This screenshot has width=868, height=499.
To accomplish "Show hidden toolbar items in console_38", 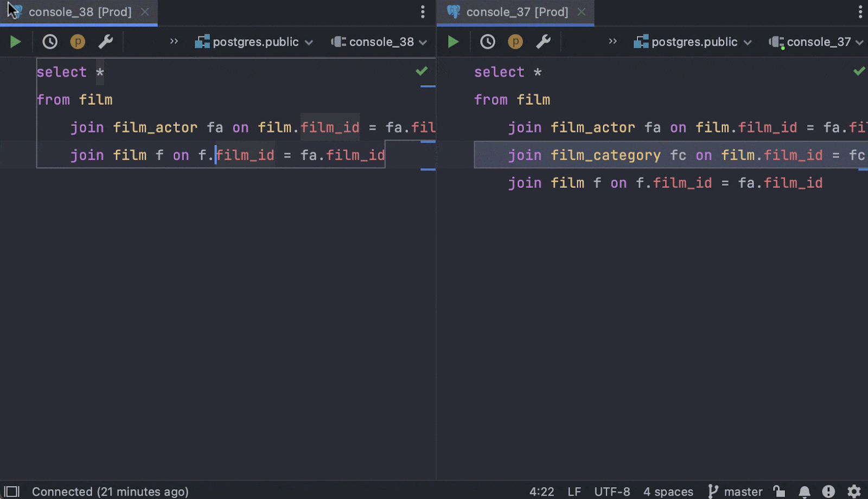I will (174, 42).
